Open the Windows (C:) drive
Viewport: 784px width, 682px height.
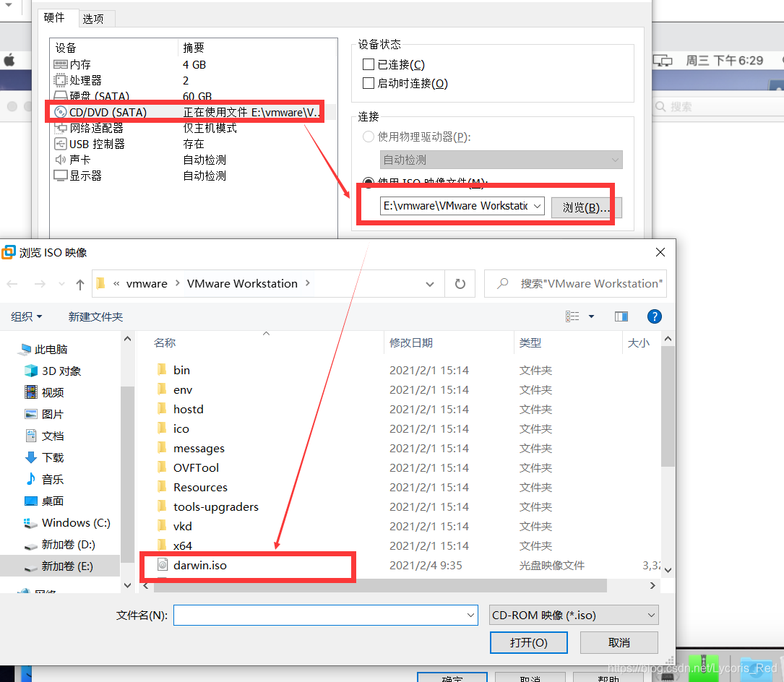(67, 523)
